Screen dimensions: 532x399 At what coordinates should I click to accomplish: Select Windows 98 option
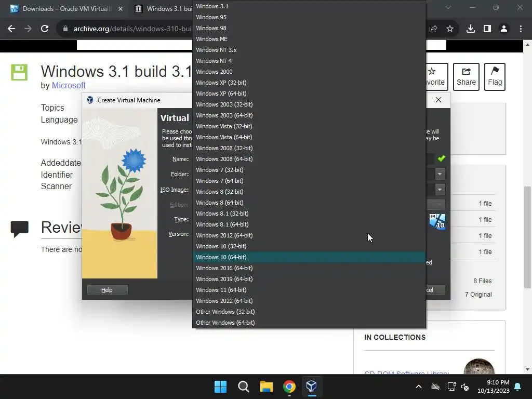(309, 28)
